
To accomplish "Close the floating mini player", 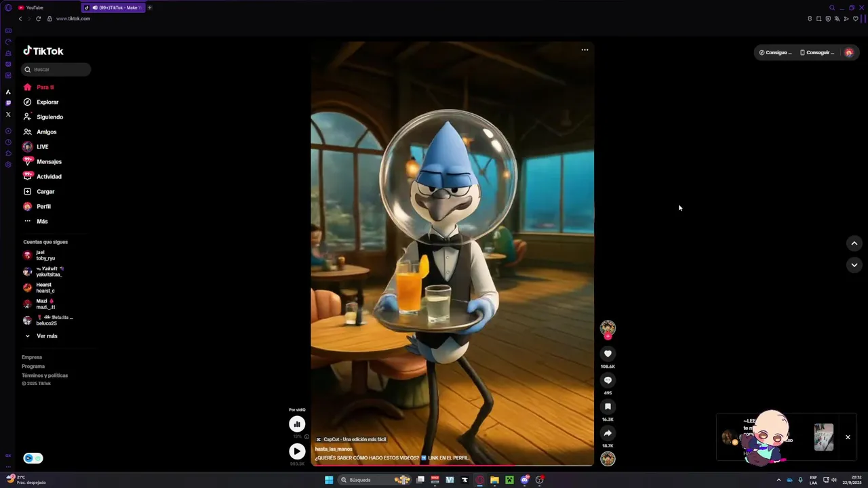I will (848, 437).
